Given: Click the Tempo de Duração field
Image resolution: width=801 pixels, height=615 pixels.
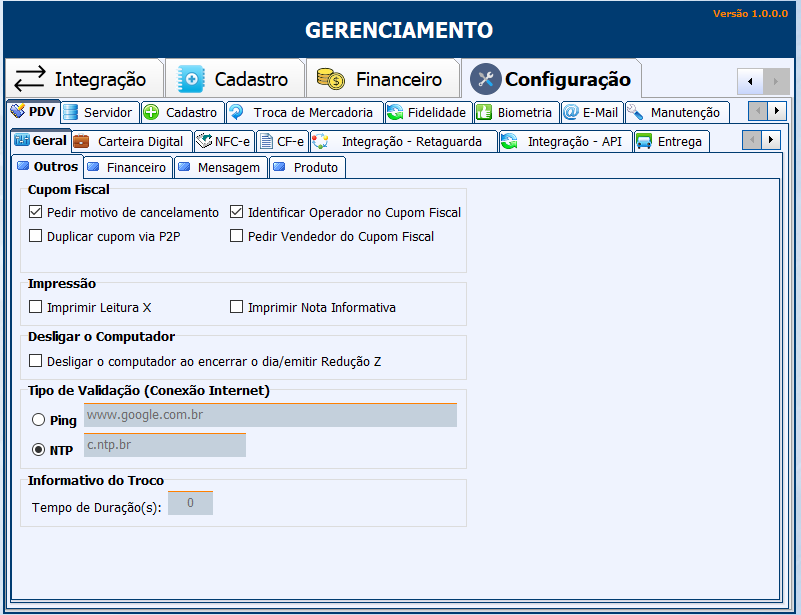Looking at the screenshot, I should 190,503.
